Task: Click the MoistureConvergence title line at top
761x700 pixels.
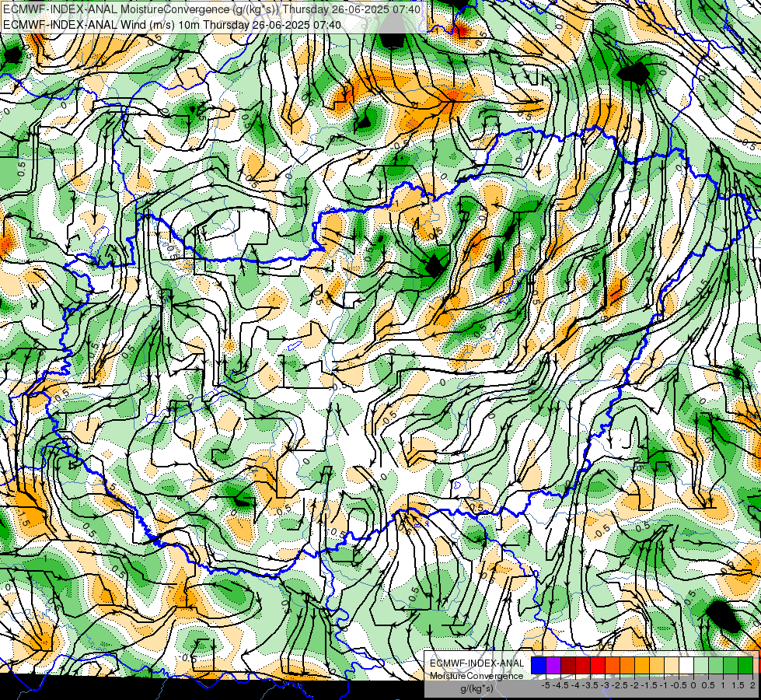Action: pos(212,9)
